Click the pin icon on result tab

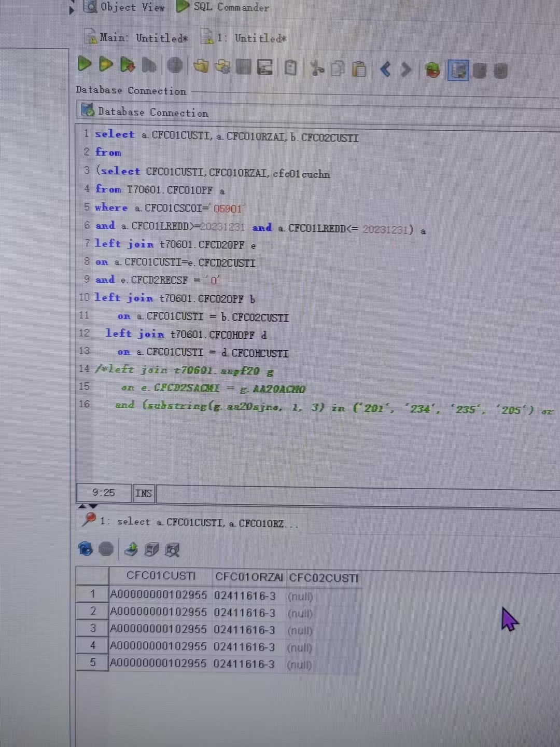point(89,519)
